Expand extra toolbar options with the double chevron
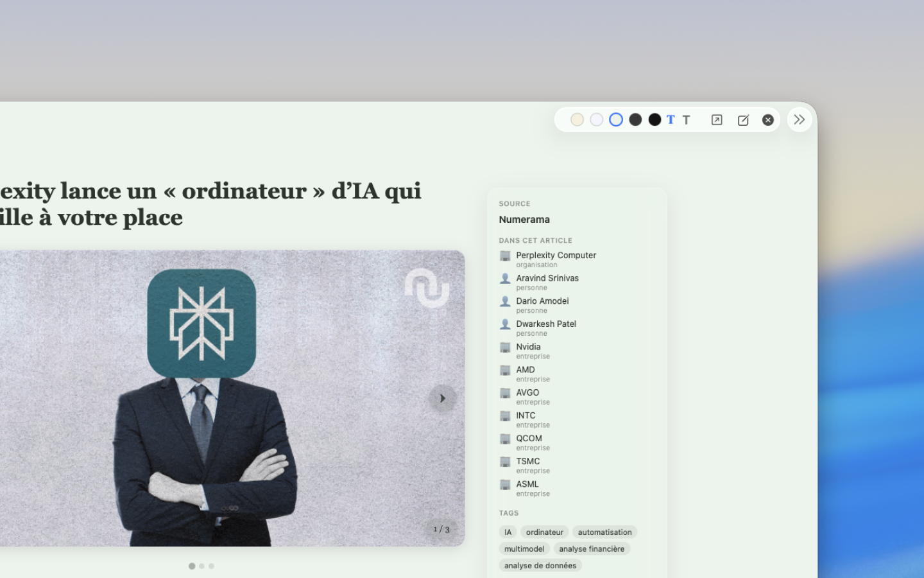The width and height of the screenshot is (924, 578). click(x=799, y=119)
